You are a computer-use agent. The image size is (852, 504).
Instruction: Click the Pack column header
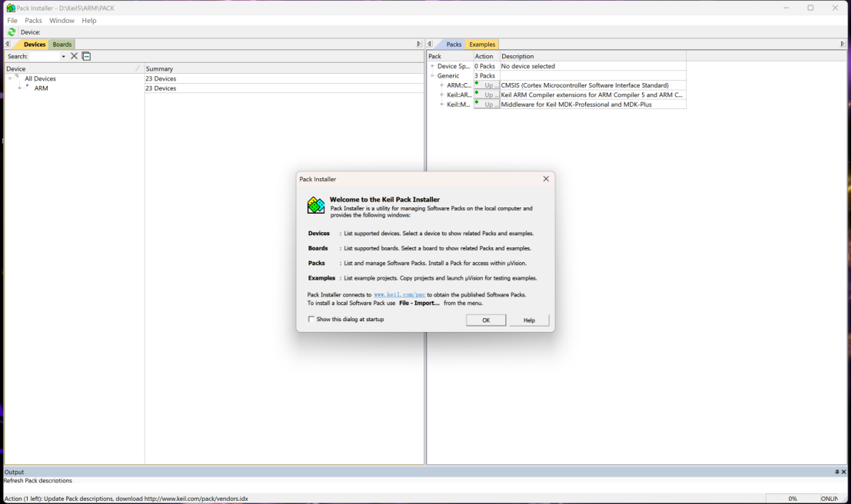coord(449,57)
